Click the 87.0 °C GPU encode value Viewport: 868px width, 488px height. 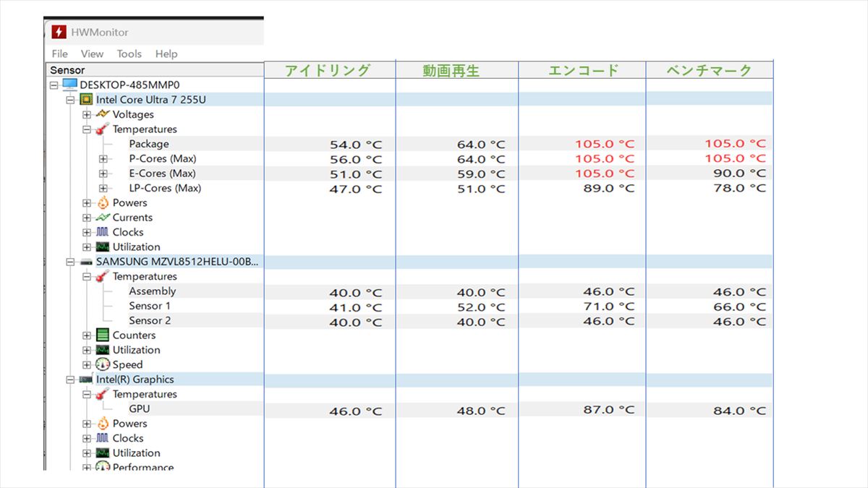pos(609,410)
